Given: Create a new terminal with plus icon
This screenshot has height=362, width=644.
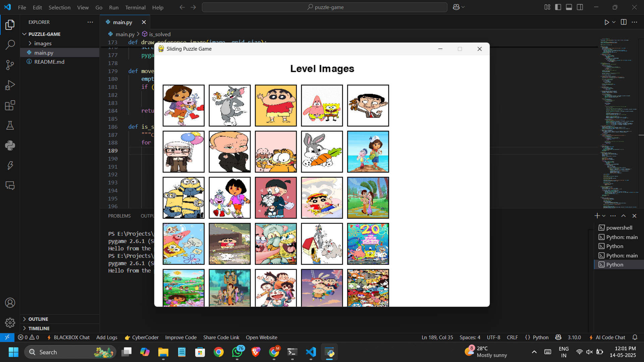Looking at the screenshot, I should pos(597,216).
